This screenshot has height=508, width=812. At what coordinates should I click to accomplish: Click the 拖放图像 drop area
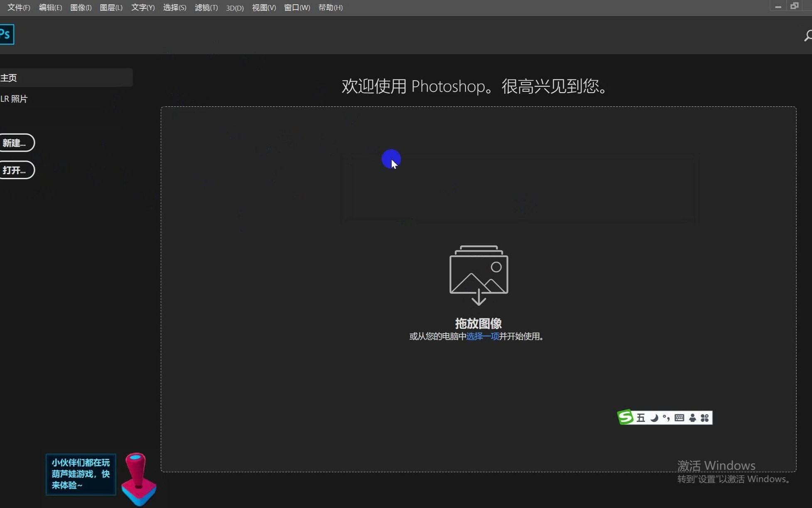pyautogui.click(x=478, y=323)
